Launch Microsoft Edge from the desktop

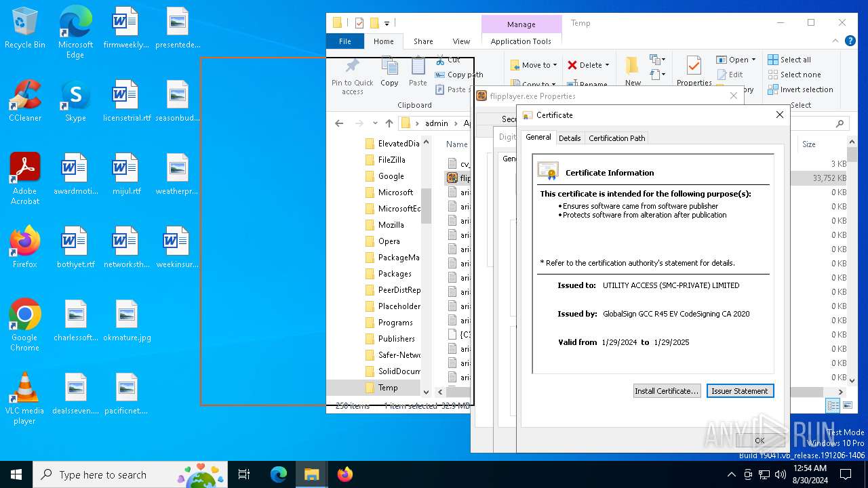[75, 33]
